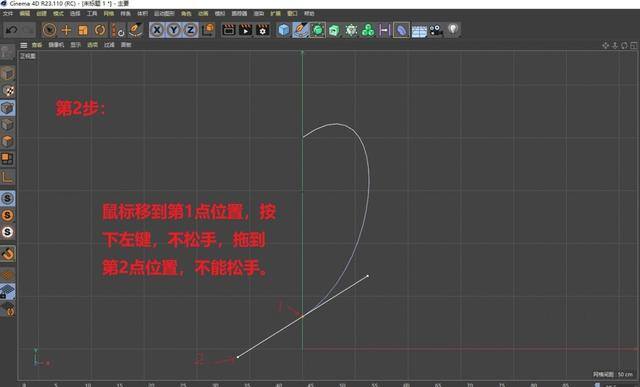Image resolution: width=640 pixels, height=387 pixels.
Task: Click the green Subdivision Surface icon
Action: [318, 30]
